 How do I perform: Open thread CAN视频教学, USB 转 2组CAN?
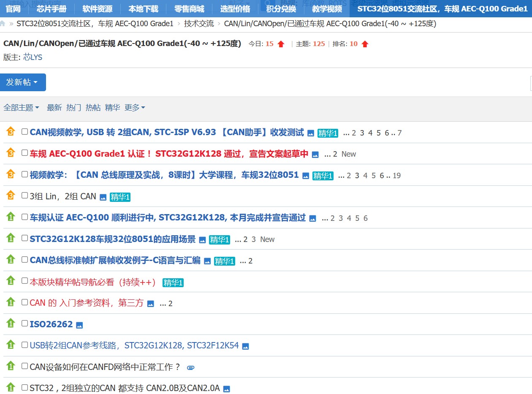coord(167,133)
